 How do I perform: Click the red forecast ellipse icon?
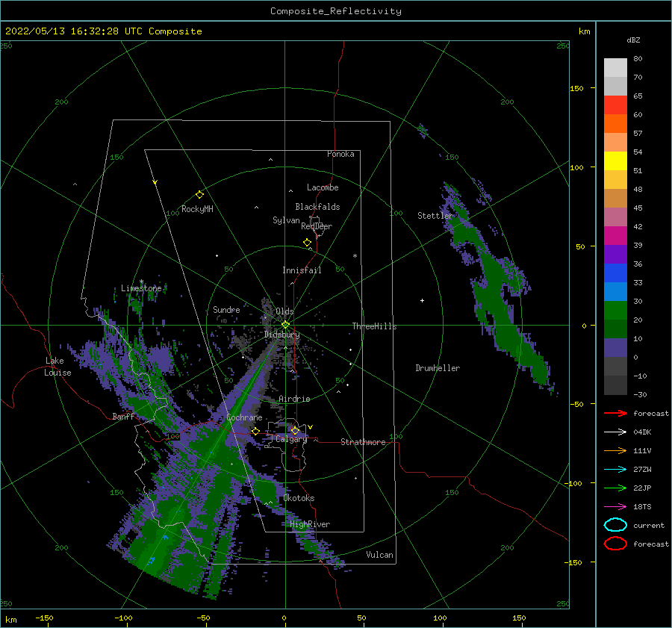pos(615,544)
